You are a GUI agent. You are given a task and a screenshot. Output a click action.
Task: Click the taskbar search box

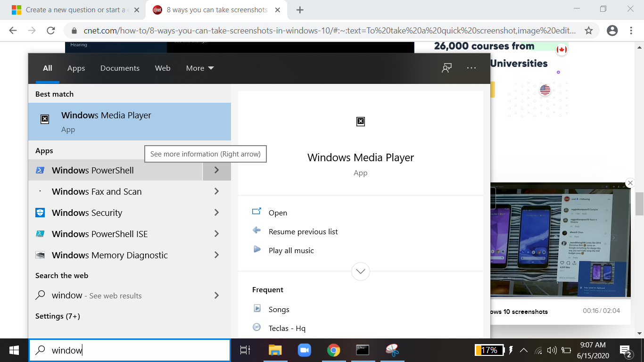tap(130, 350)
